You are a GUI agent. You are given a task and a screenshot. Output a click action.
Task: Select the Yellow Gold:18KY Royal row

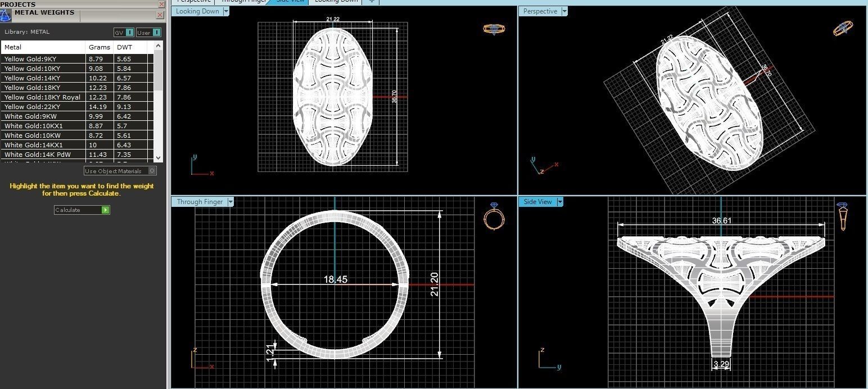(78, 97)
